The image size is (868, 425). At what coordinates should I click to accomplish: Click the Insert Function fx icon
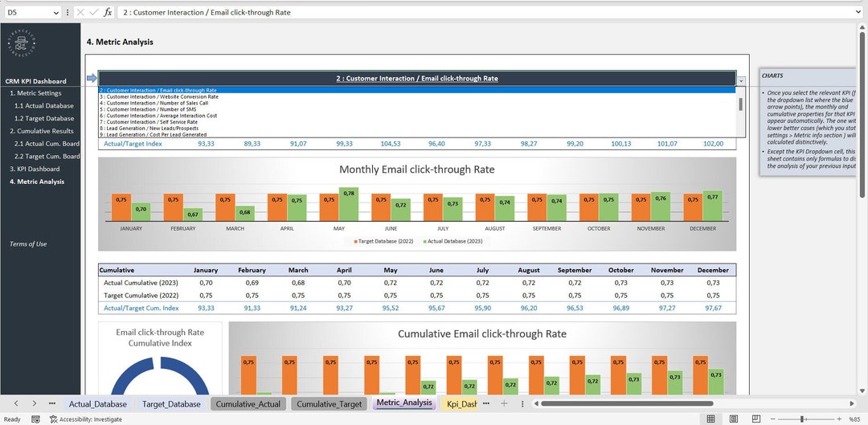point(108,12)
